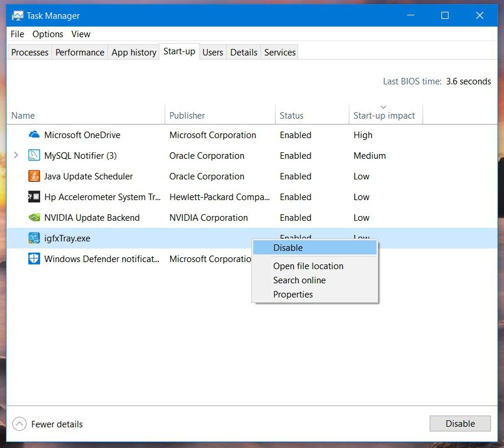504x448 pixels.
Task: Select the Hp Accelerometer System Tr... name
Action: point(102,197)
